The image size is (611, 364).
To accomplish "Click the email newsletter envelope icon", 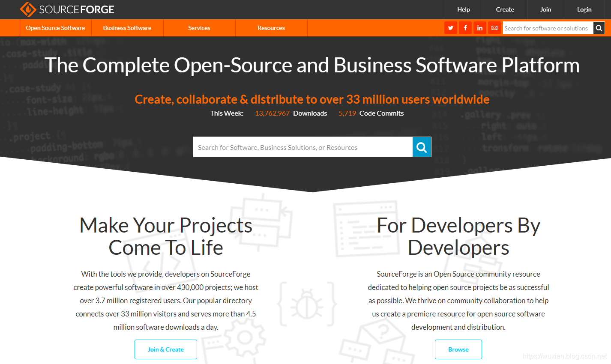I will (494, 28).
